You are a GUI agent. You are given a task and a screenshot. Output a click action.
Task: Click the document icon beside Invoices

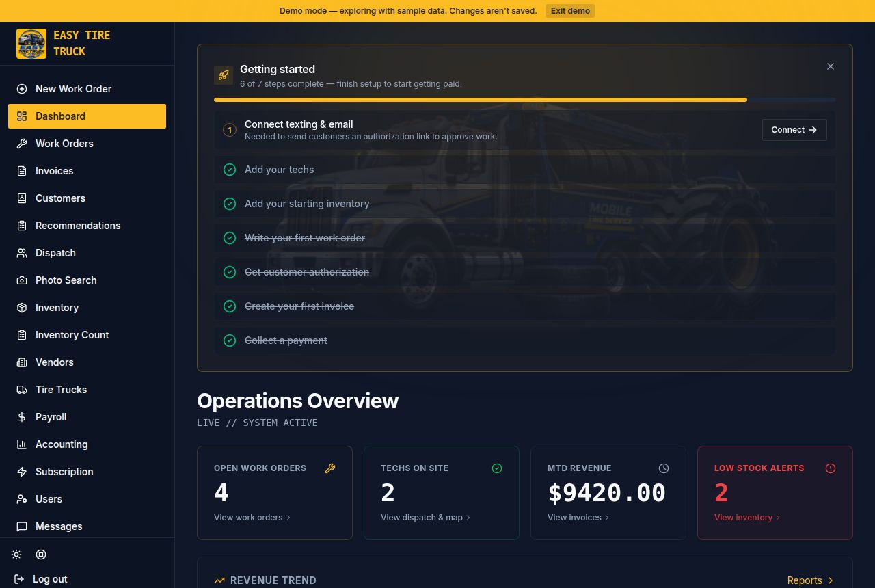coord(22,171)
